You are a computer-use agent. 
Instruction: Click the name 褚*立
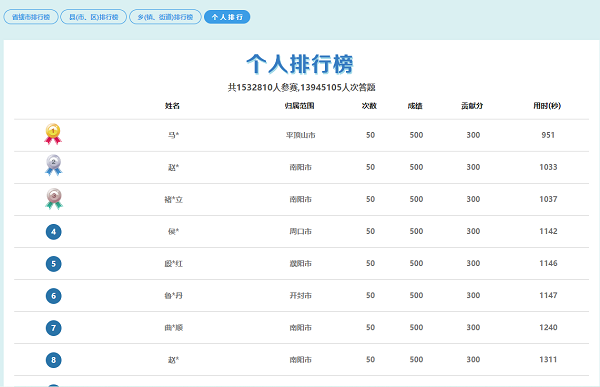coord(174,199)
